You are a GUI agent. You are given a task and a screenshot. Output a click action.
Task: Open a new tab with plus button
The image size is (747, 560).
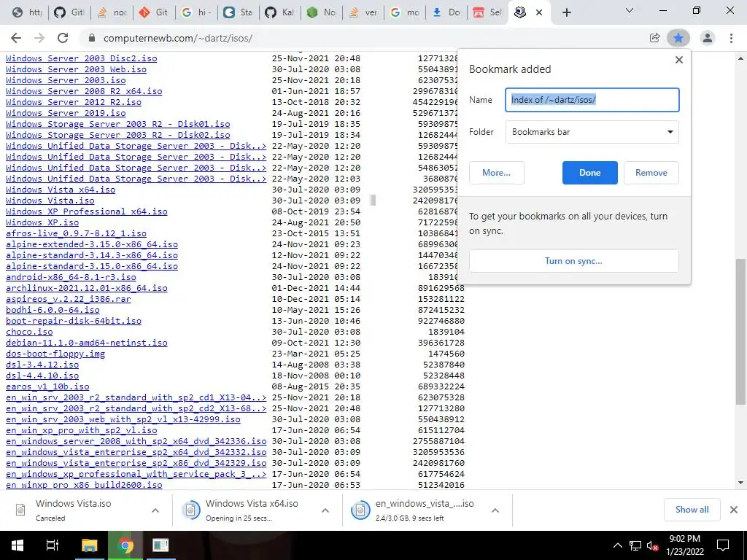point(566,12)
